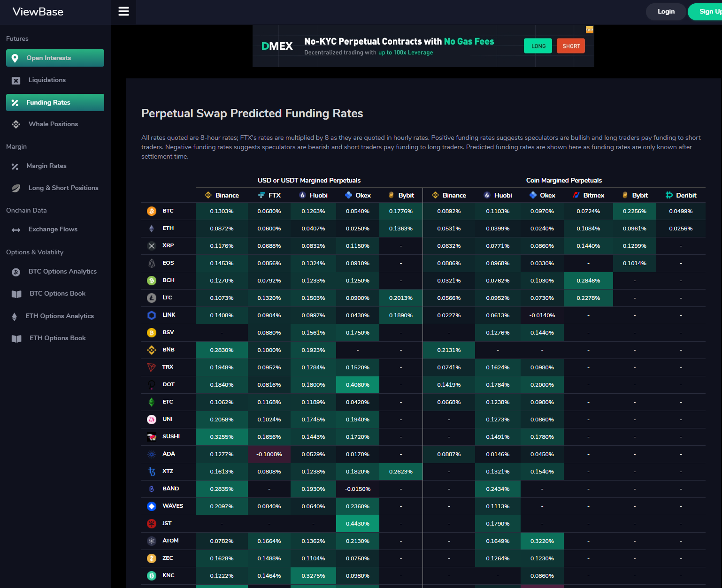Open the Open Interests page

click(55, 58)
